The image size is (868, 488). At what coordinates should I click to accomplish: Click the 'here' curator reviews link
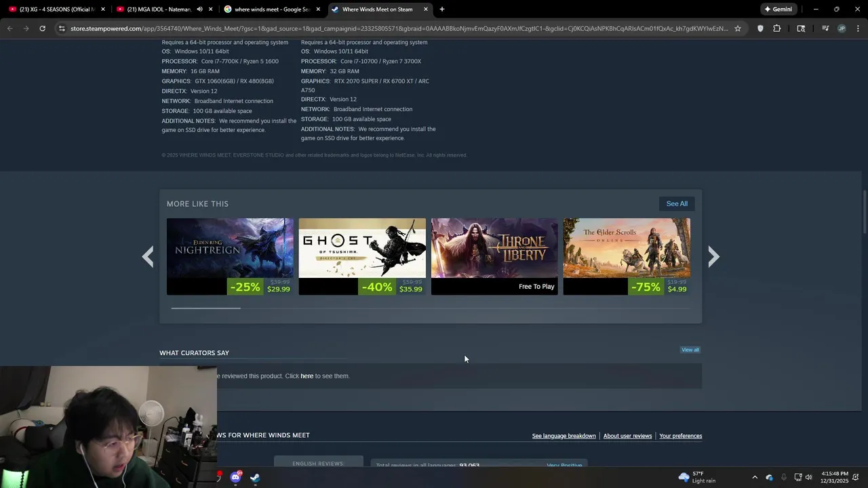click(x=307, y=376)
